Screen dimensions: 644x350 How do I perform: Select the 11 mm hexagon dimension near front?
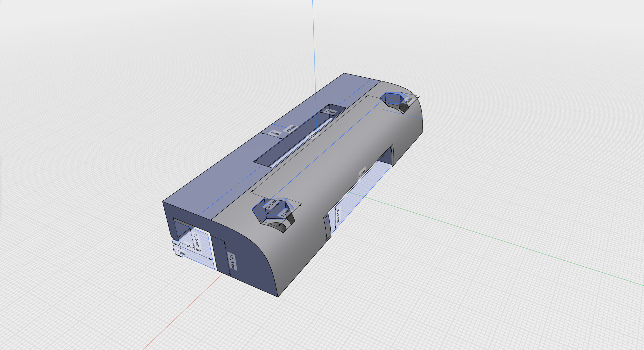[x=285, y=213]
